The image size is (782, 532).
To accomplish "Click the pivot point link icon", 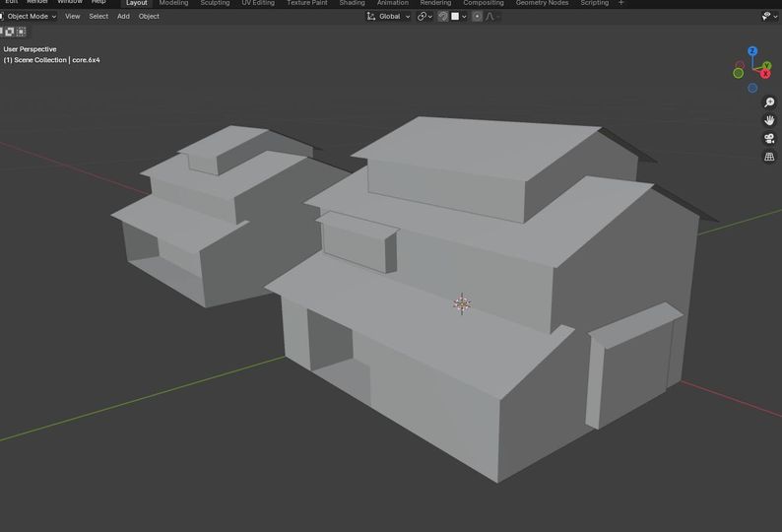I will 422,17.
